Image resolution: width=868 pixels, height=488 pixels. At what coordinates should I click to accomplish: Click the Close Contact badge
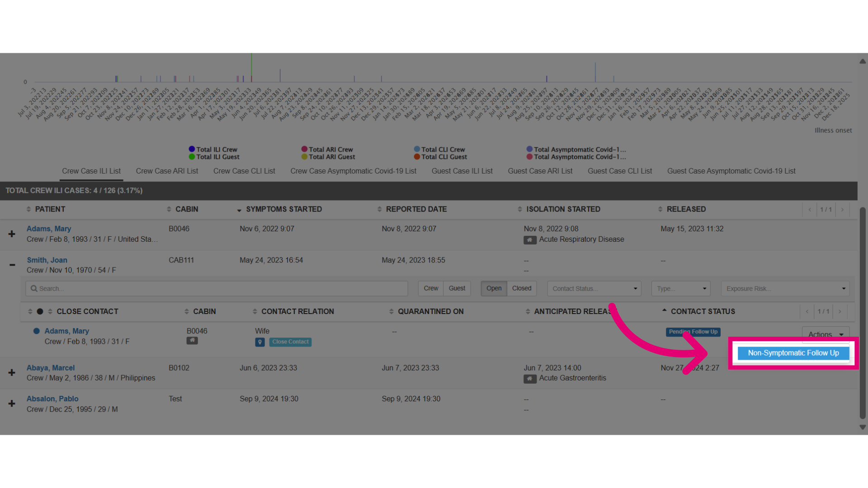point(290,342)
